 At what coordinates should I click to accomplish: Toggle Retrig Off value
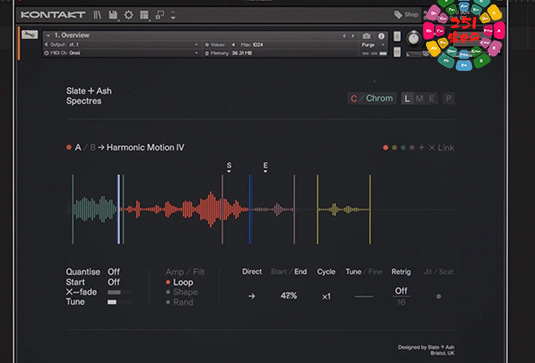pos(401,291)
